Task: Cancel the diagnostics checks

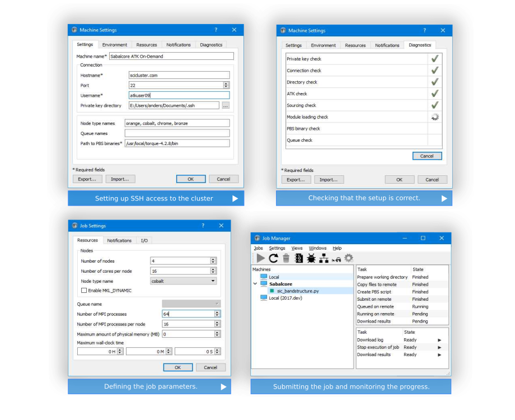Action: [x=427, y=156]
